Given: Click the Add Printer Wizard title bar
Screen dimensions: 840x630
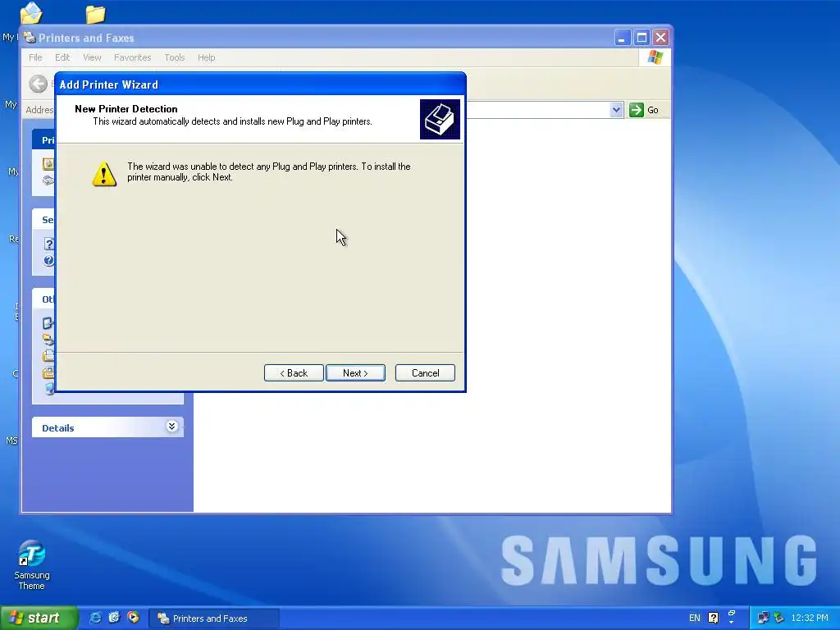Looking at the screenshot, I should pyautogui.click(x=260, y=84).
